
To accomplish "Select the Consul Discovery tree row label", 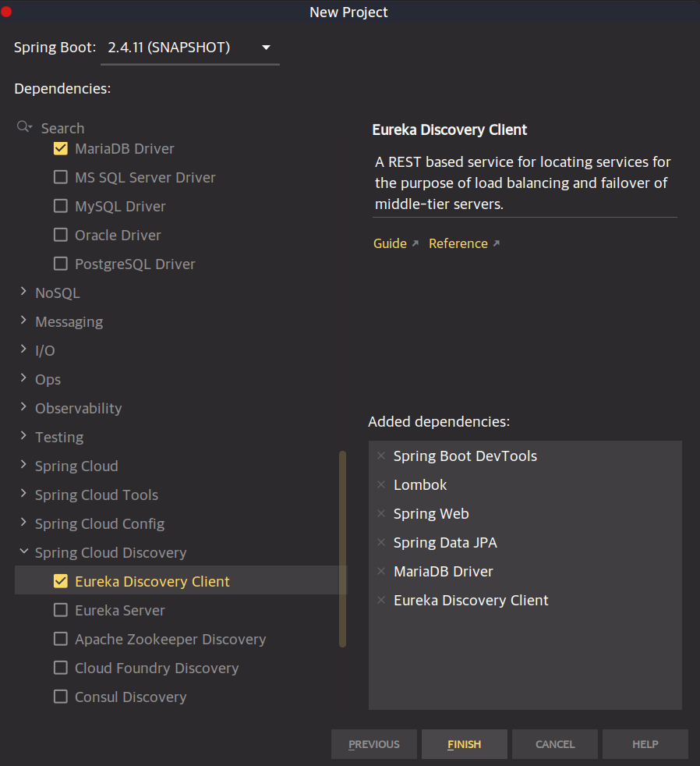I will click(131, 697).
